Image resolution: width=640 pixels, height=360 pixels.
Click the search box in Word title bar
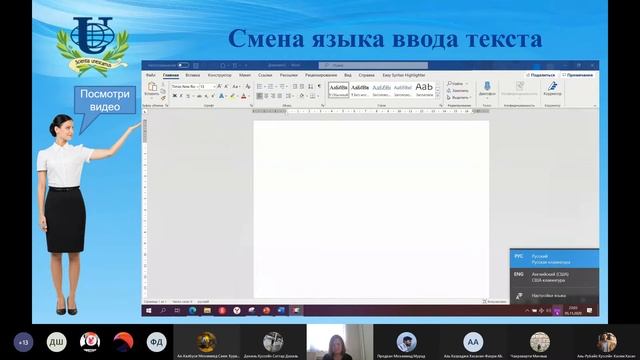pos(373,65)
